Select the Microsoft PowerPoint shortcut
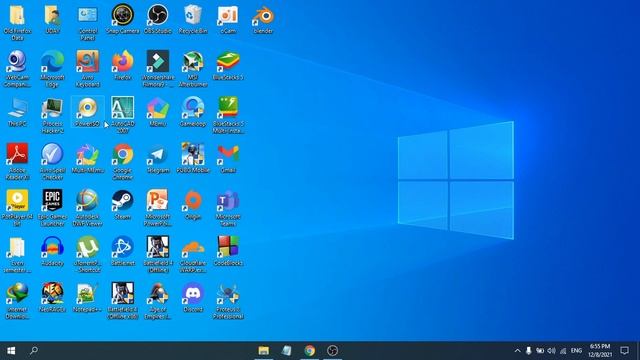 (158, 208)
